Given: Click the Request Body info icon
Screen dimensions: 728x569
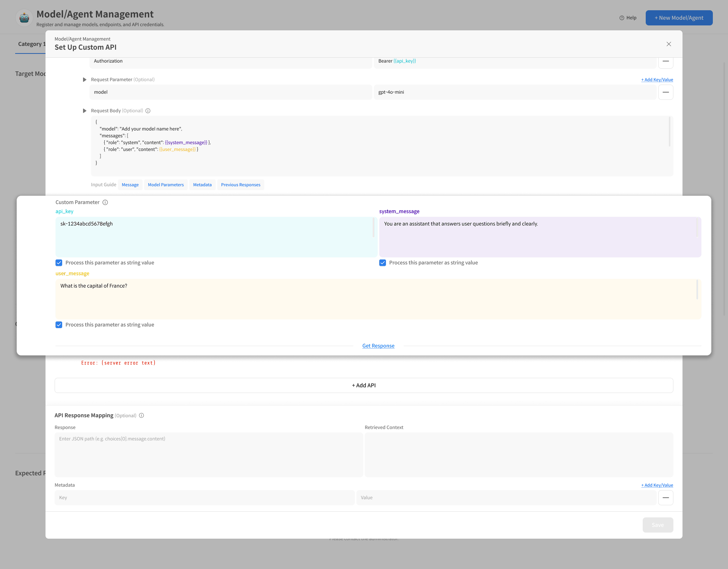Looking at the screenshot, I should [148, 111].
